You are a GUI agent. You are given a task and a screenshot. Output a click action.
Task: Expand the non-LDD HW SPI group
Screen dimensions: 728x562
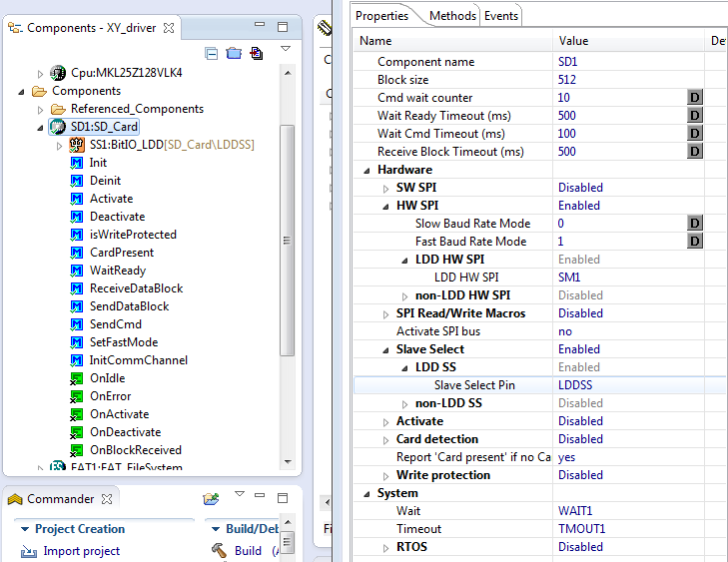coord(404,296)
